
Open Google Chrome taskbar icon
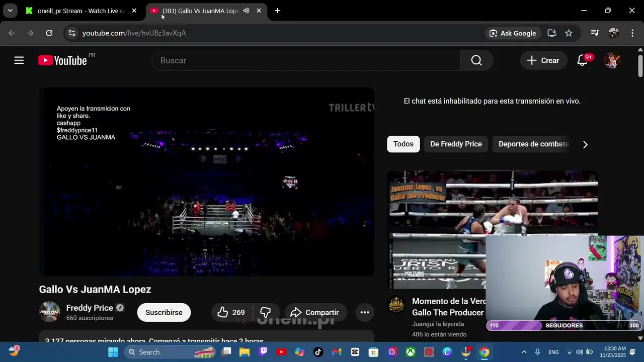point(484,352)
